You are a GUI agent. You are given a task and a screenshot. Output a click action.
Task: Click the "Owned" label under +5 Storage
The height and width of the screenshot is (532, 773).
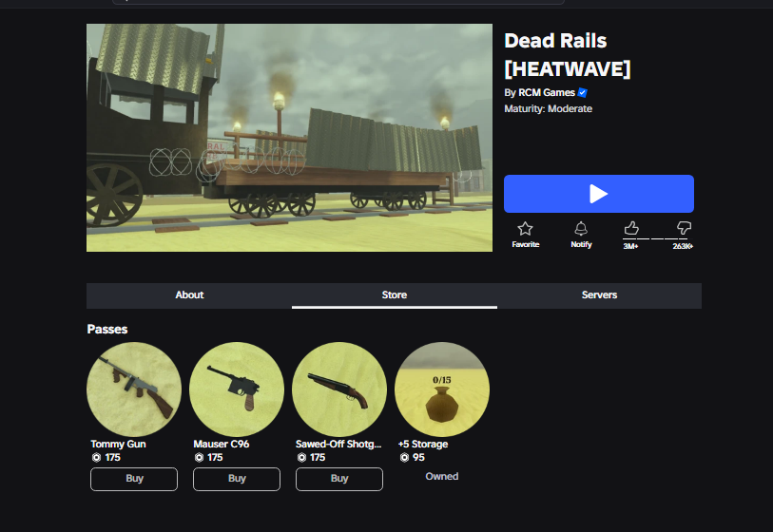click(x=442, y=476)
